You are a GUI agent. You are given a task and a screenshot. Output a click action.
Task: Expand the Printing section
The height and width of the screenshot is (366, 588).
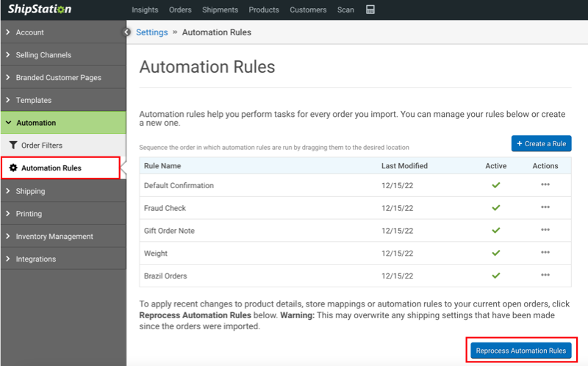pyautogui.click(x=63, y=214)
